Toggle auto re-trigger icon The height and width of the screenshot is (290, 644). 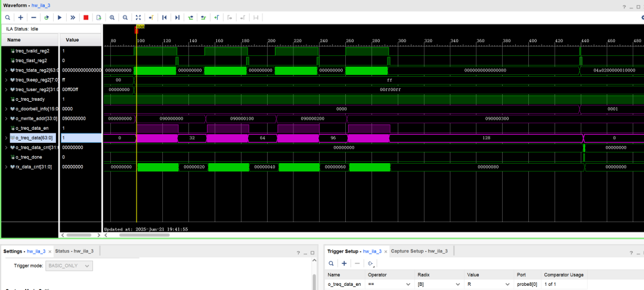(47, 18)
